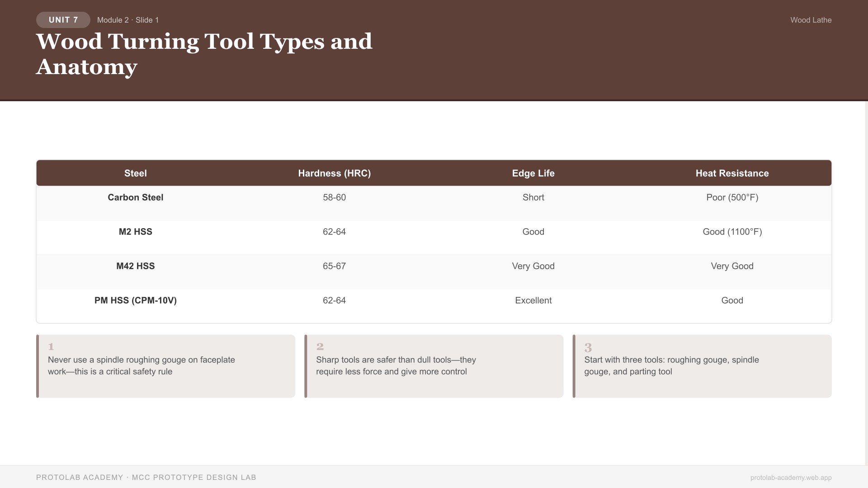Select callout 2 about sharp tools safety
This screenshot has height=488, width=868.
[434, 366]
